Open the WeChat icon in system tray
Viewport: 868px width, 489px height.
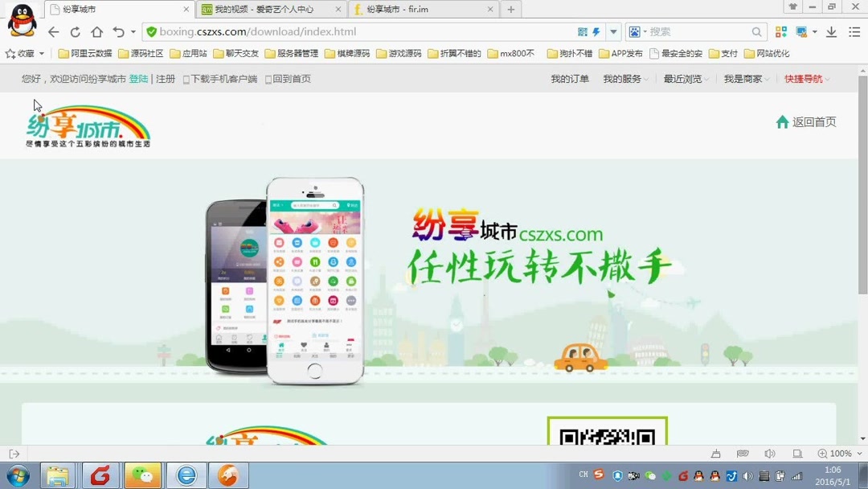coord(649,475)
